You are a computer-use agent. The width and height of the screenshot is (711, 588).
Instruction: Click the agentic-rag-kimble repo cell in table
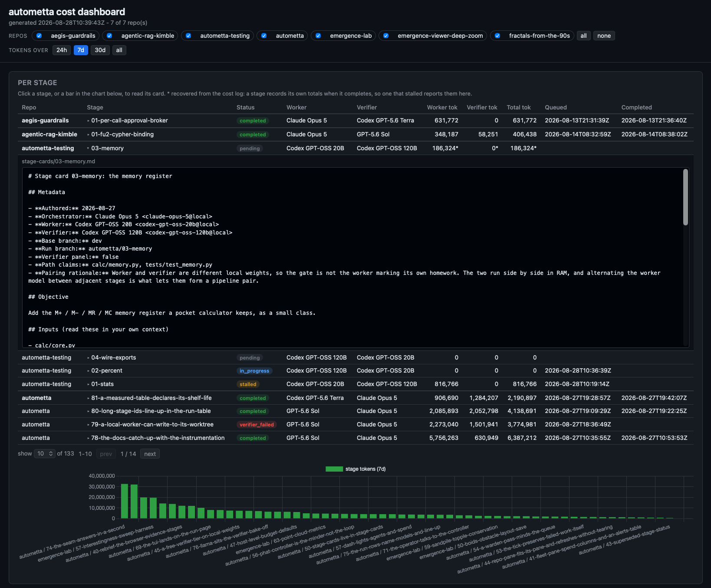pyautogui.click(x=49, y=134)
